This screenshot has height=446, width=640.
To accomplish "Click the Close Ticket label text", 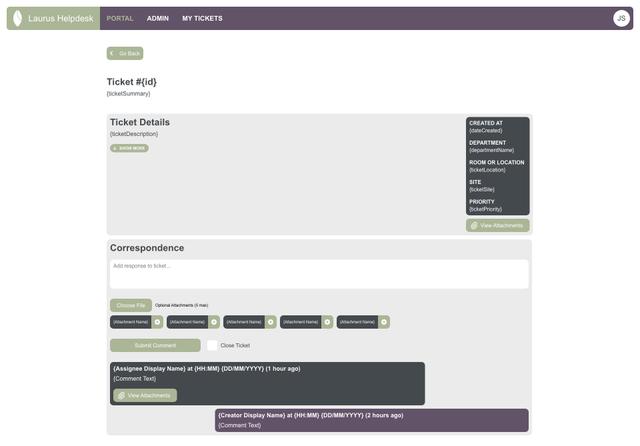I will pyautogui.click(x=235, y=346).
